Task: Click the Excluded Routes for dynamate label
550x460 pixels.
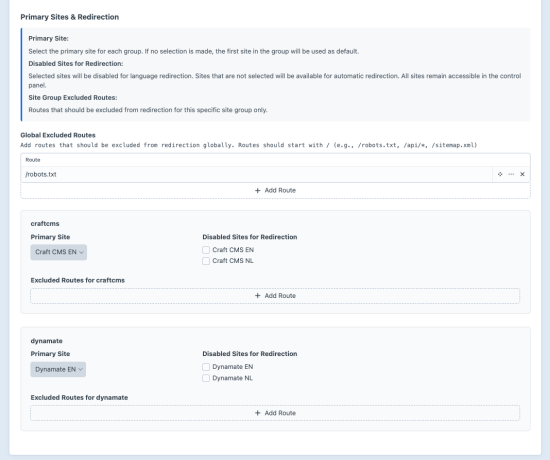Action: tap(79, 398)
